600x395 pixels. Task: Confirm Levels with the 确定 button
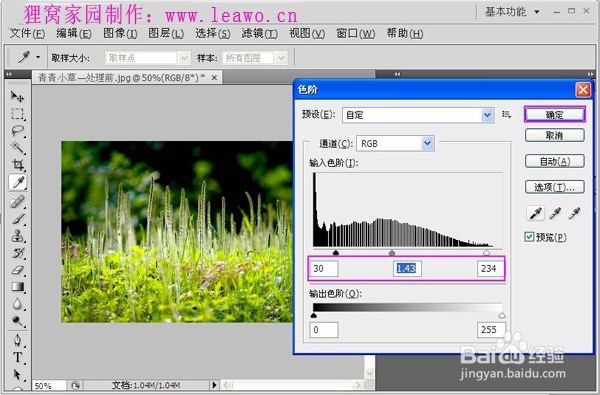554,114
